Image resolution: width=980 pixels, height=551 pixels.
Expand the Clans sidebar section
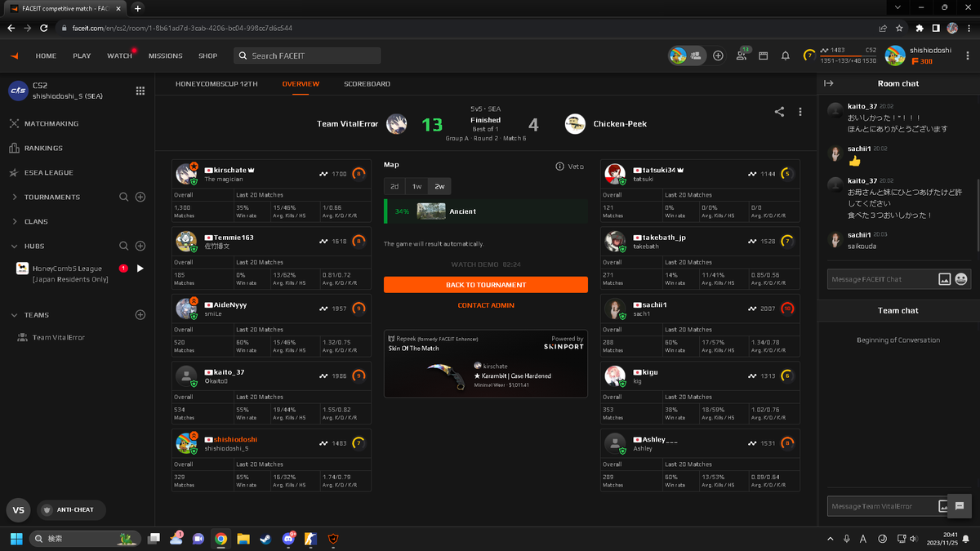tap(15, 221)
